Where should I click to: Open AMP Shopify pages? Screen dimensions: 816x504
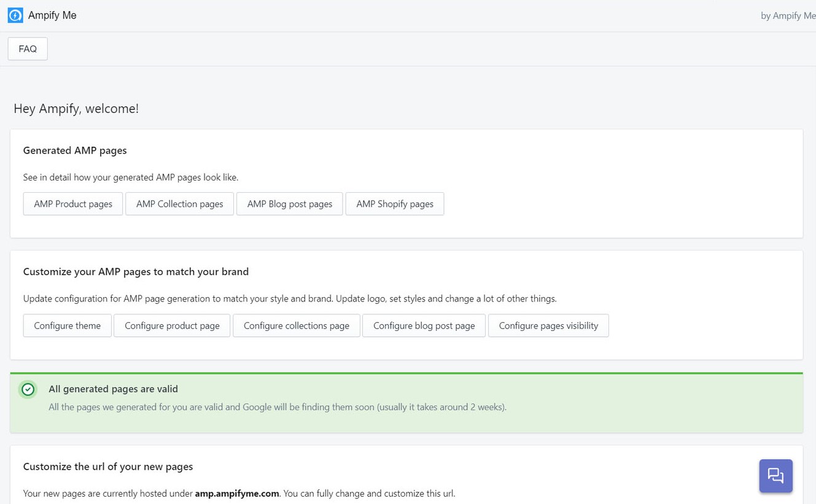point(395,204)
